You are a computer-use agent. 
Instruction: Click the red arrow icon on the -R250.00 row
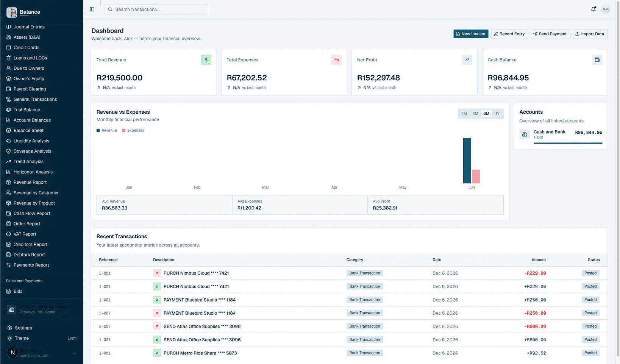157,313
